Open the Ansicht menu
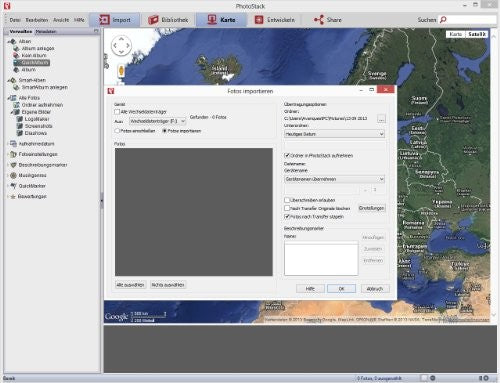This screenshot has width=500, height=383. 61,20
